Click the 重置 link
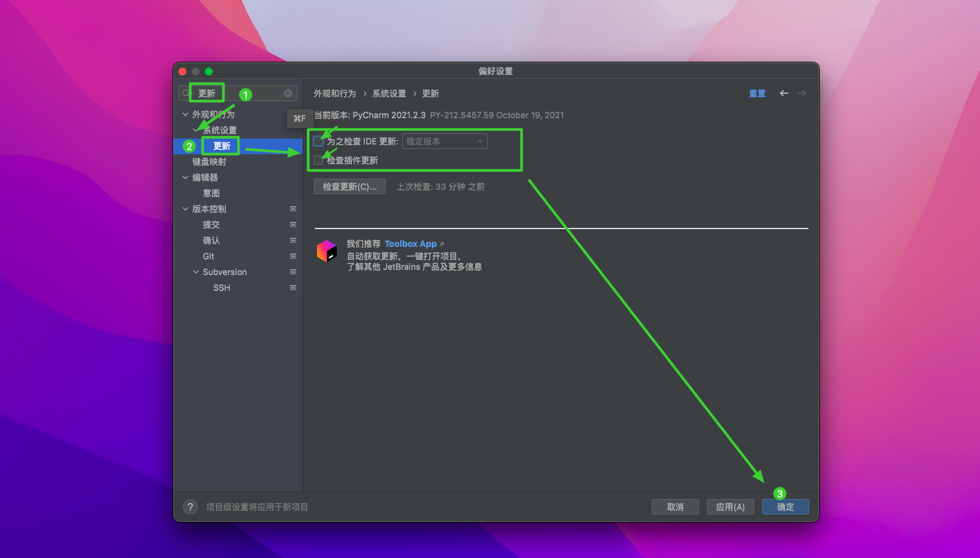Viewport: 980px width, 558px height. click(x=757, y=93)
